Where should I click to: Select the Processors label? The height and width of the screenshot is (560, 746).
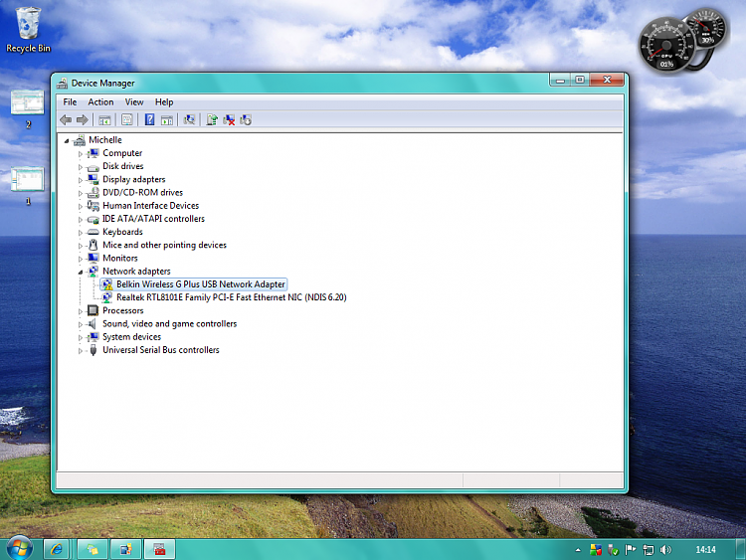pos(122,310)
